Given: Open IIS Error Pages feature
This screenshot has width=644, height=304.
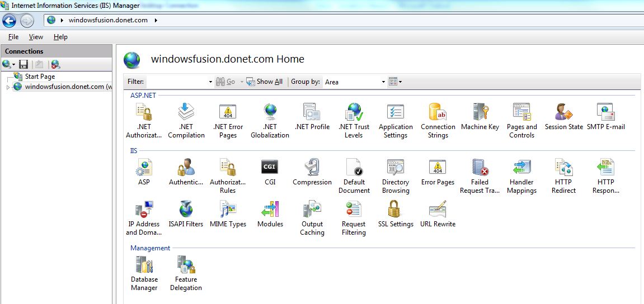Looking at the screenshot, I should click(438, 172).
